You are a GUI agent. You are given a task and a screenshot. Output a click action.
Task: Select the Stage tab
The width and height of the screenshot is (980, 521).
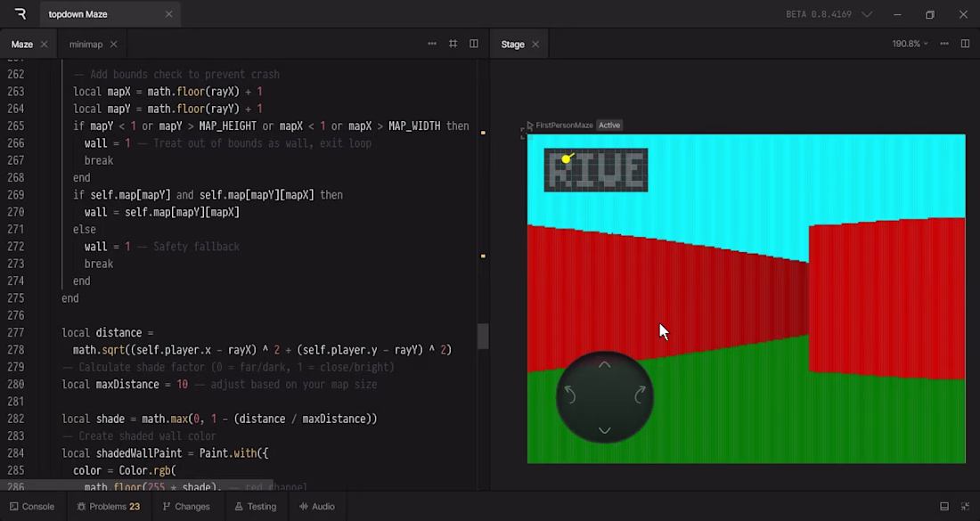512,45
